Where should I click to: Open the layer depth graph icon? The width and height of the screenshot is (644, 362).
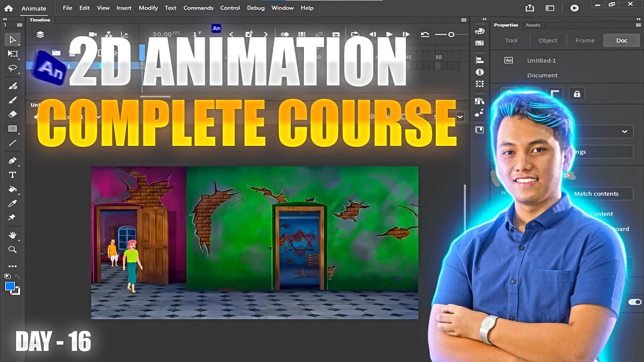coord(124,35)
